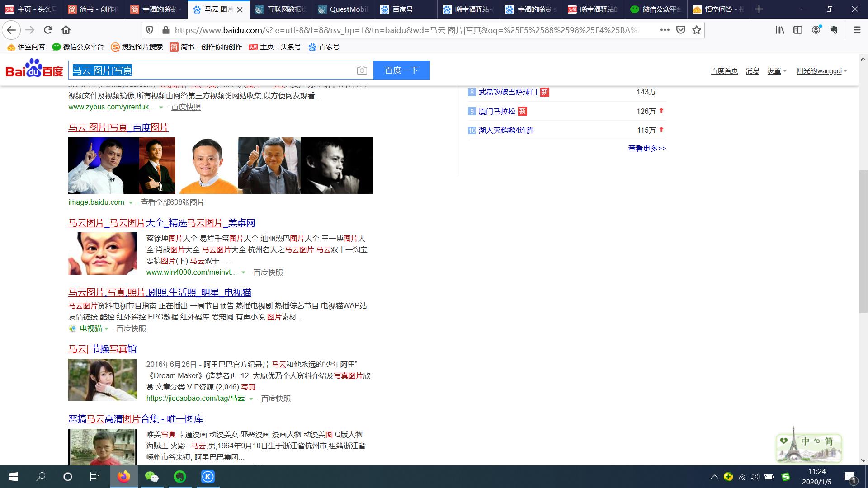
Task: Show hidden tray icons chevron
Action: click(x=714, y=477)
